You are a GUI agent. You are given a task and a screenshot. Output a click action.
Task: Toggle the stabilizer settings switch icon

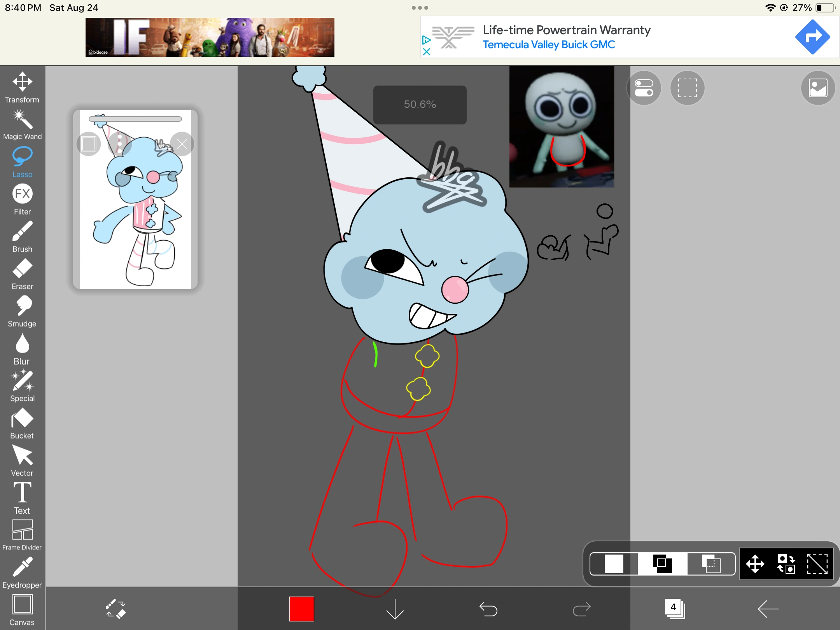tap(644, 88)
